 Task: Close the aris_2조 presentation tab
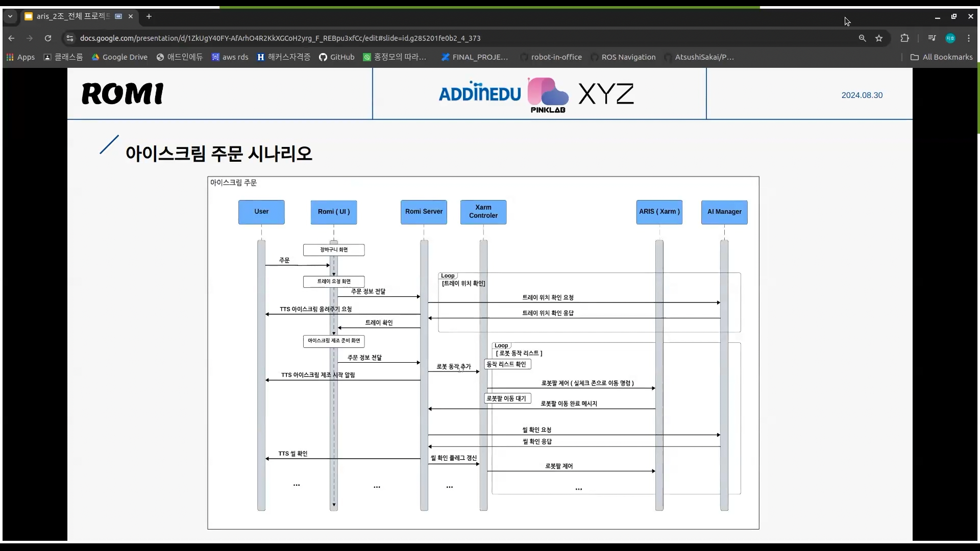[131, 16]
